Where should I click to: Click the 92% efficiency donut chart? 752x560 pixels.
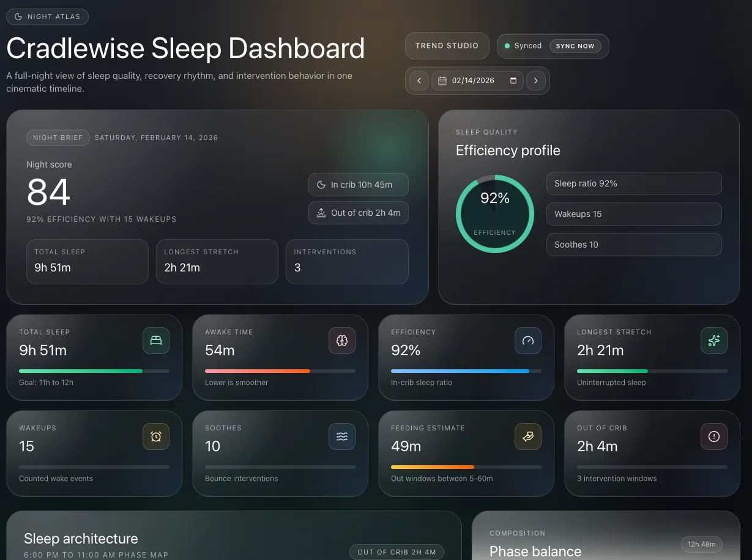pos(494,214)
